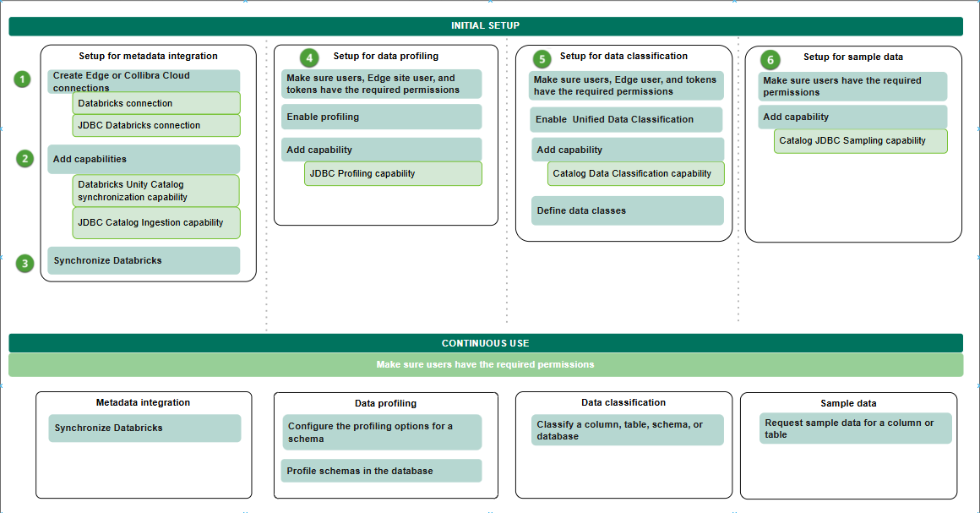Open permissions box mentioning 'Edge site user'

(381, 84)
